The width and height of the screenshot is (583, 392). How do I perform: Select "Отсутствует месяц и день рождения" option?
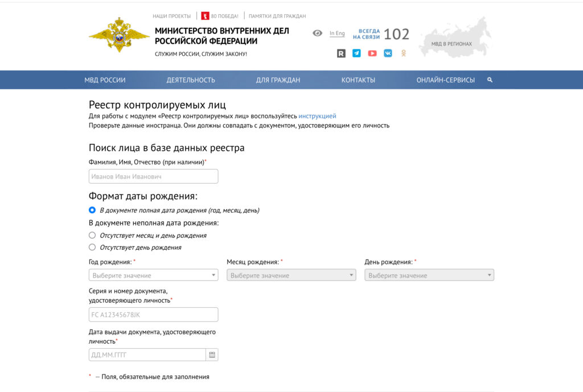point(92,235)
